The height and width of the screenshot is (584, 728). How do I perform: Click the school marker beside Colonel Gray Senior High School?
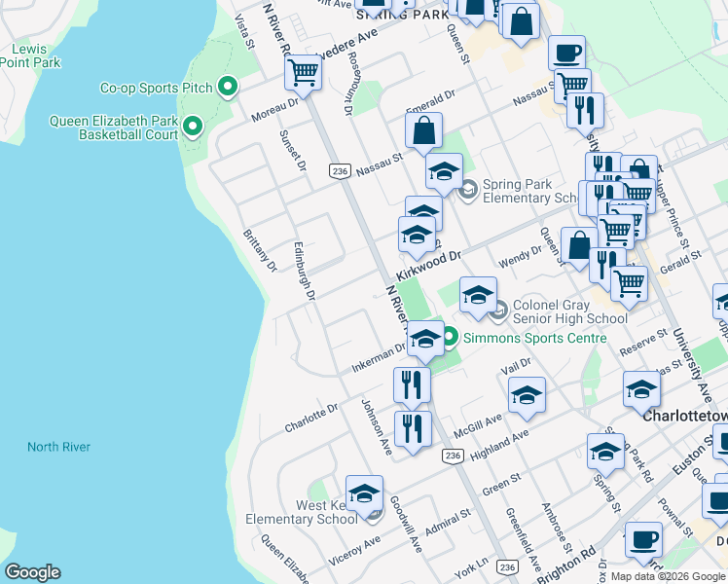tap(478, 296)
